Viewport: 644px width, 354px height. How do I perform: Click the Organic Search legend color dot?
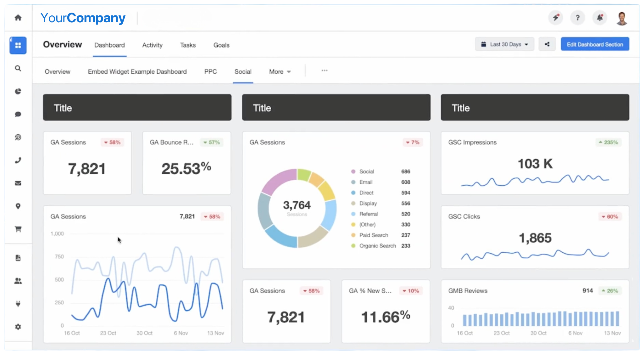click(x=353, y=246)
